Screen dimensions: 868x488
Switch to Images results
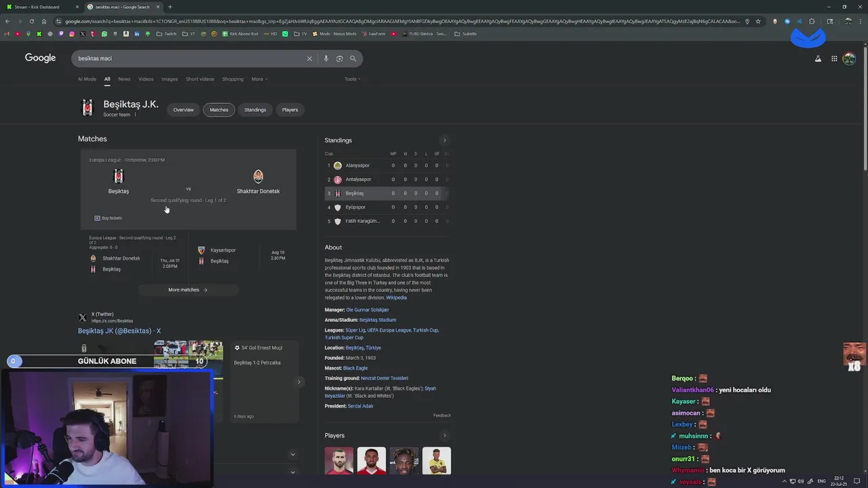point(170,79)
